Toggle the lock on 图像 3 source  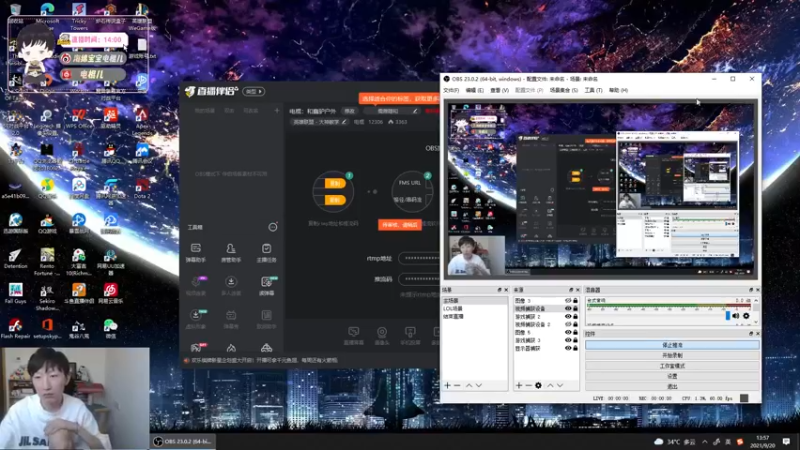click(576, 301)
